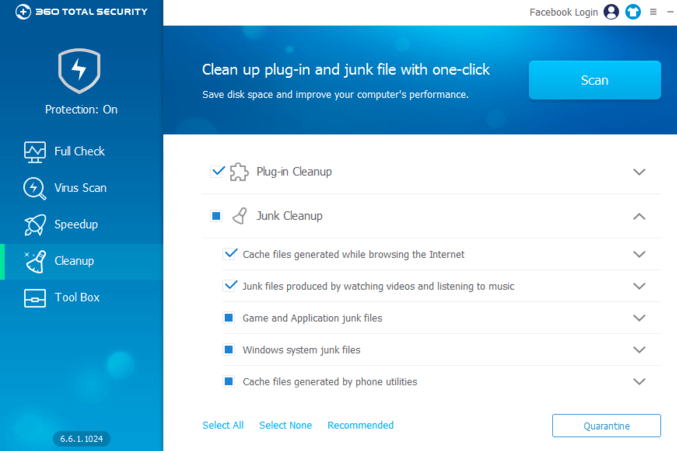This screenshot has width=677, height=451.
Task: Expand the Plug-in Cleanup section
Action: point(639,172)
